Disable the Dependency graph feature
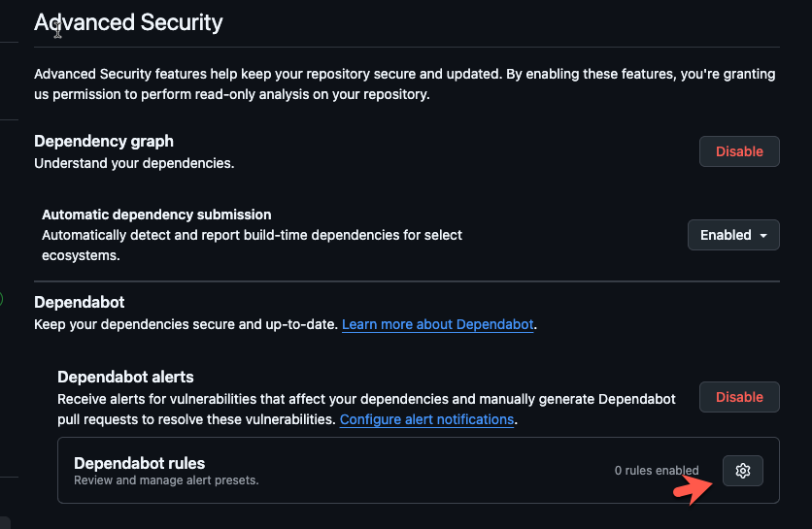This screenshot has width=812, height=529. point(739,151)
